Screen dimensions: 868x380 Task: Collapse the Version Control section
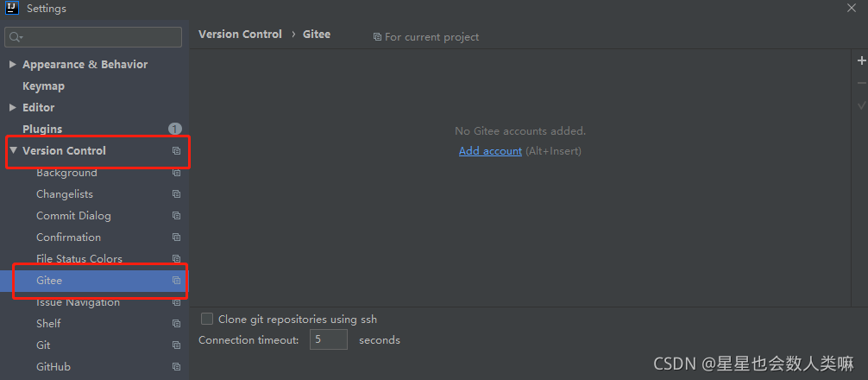pos(13,150)
